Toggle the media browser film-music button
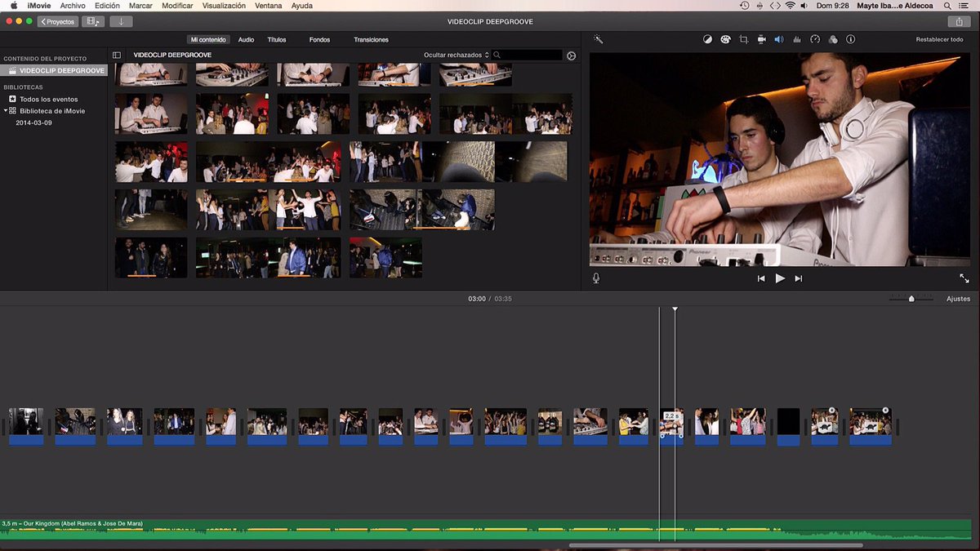This screenshot has width=980, height=551. click(x=94, y=21)
